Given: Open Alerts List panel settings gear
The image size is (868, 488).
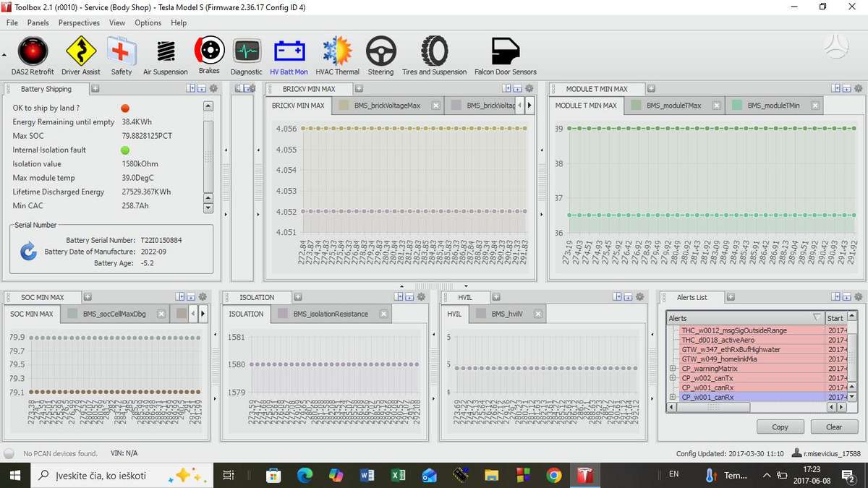Looking at the screenshot, I should [x=858, y=297].
